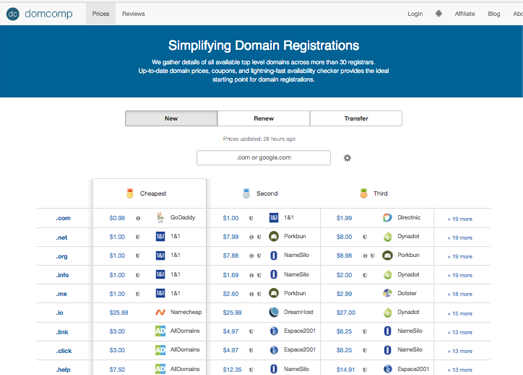Open the .net domain link
The image size is (523, 375).
[62, 238]
